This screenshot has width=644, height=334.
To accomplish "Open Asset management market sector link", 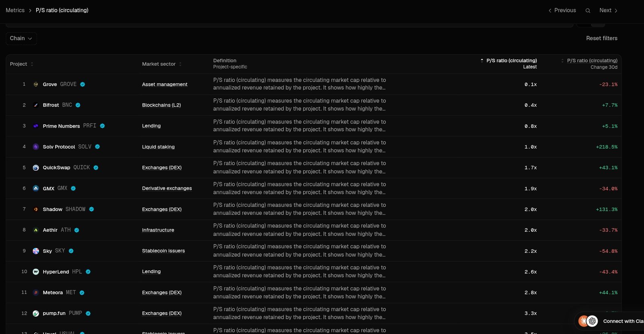I will [165, 85].
